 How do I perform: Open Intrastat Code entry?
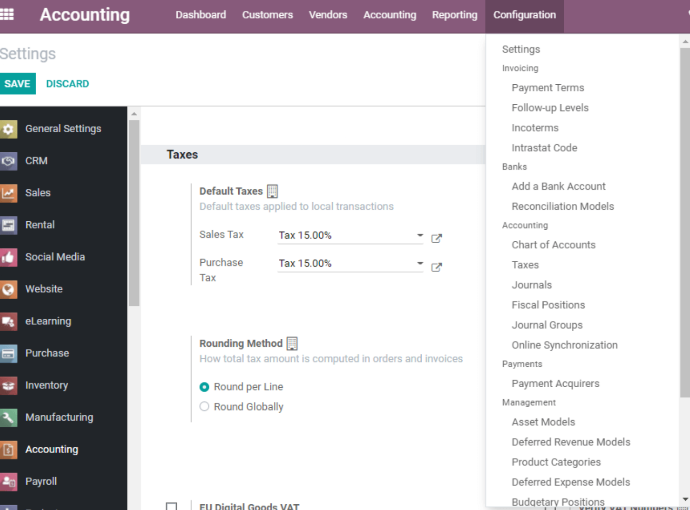pyautogui.click(x=544, y=148)
